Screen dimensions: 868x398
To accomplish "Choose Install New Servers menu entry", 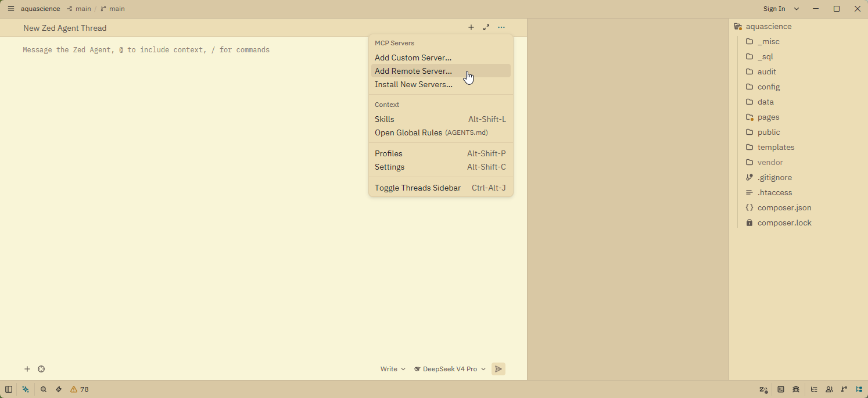I will tap(441, 84).
